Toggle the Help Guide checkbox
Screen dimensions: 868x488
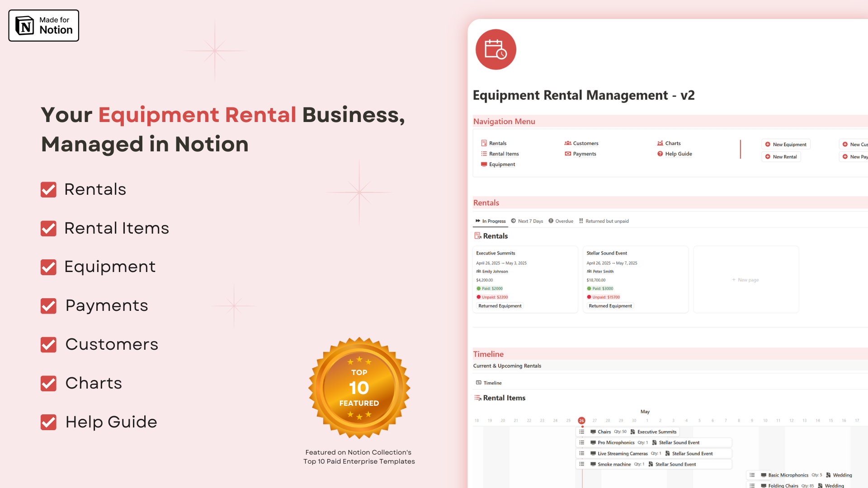click(48, 422)
